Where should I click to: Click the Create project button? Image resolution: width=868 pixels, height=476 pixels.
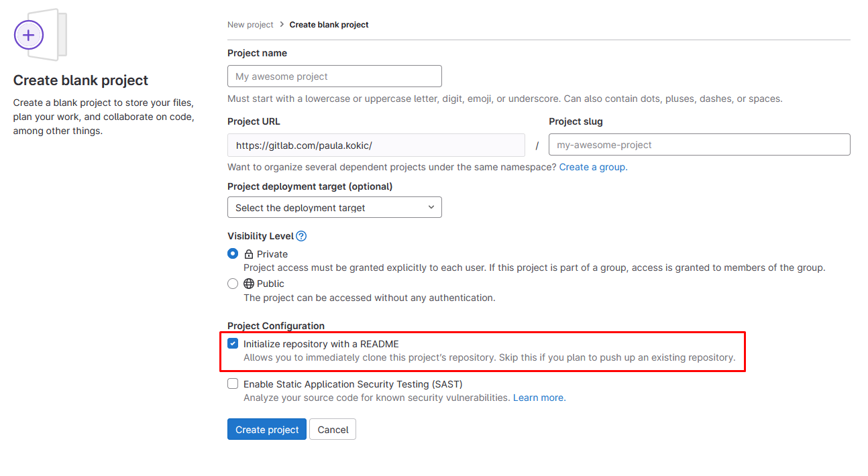pyautogui.click(x=266, y=430)
